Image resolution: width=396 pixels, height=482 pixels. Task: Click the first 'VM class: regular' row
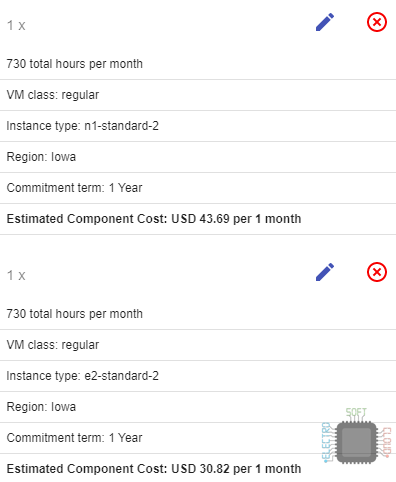[x=198, y=95]
